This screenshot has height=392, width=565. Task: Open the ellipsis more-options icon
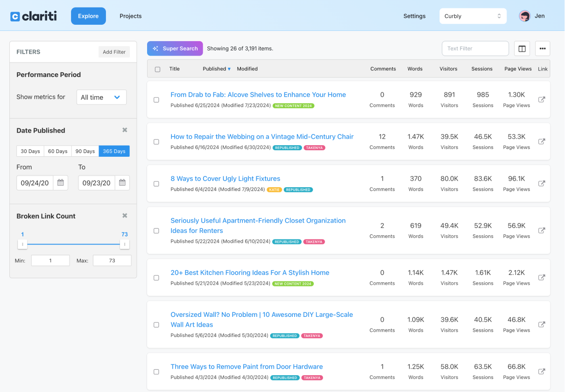pos(542,48)
